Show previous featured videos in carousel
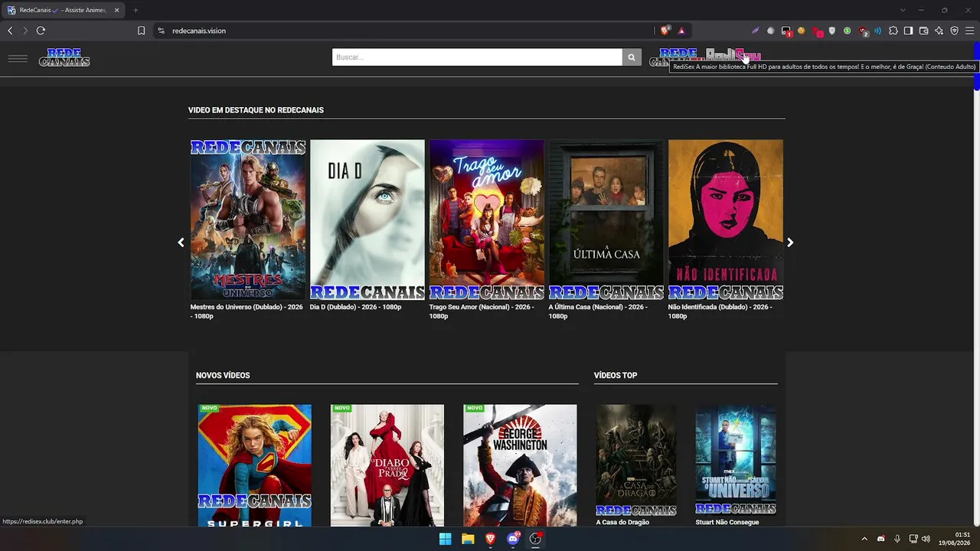The width and height of the screenshot is (980, 551). tap(181, 243)
